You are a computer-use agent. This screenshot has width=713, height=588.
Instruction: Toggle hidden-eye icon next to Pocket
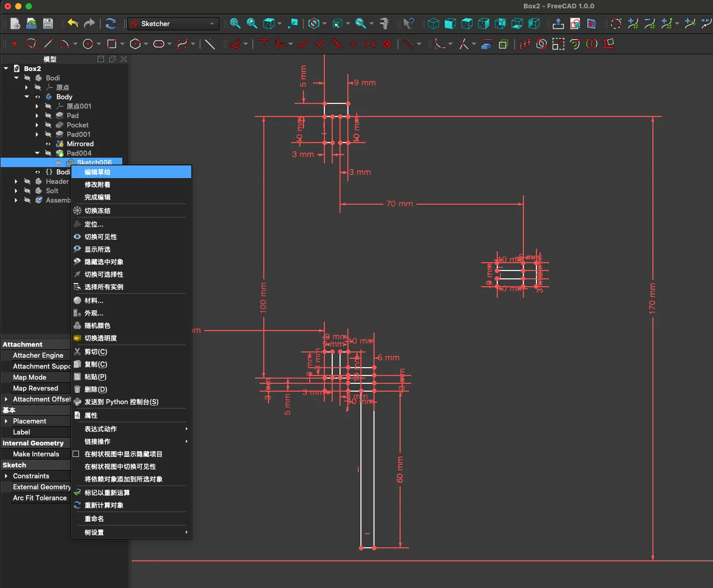point(48,125)
